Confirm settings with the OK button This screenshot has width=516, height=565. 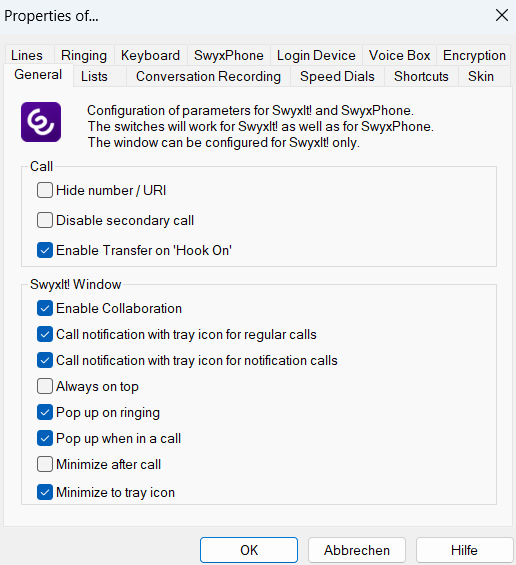tap(249, 550)
